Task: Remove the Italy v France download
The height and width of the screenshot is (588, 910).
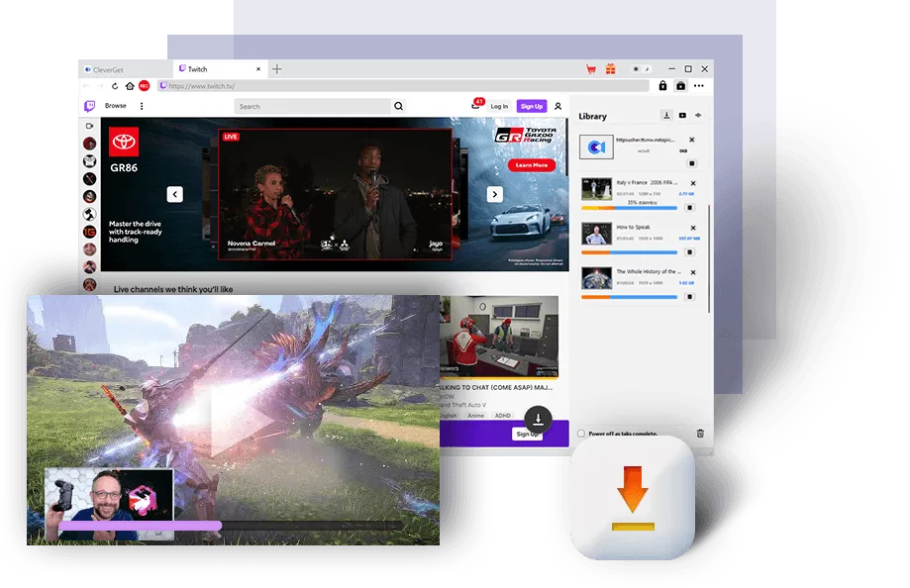Action: (693, 183)
